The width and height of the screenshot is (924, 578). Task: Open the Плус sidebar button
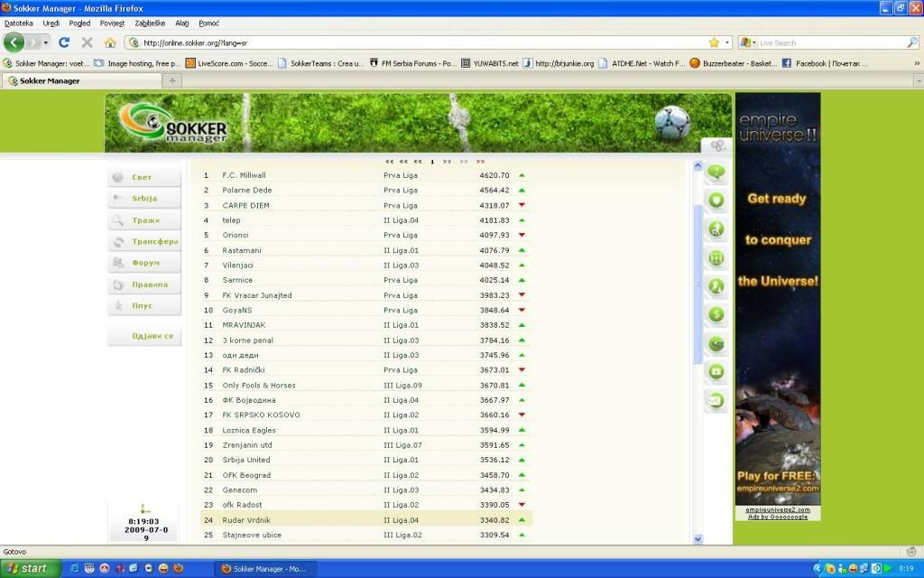pos(144,305)
